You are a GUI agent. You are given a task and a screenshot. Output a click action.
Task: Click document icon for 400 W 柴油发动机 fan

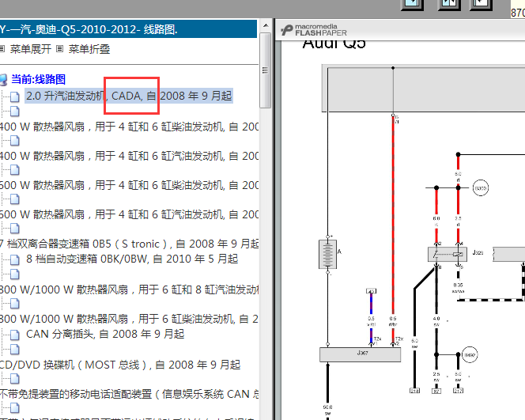pyautogui.click(x=14, y=111)
